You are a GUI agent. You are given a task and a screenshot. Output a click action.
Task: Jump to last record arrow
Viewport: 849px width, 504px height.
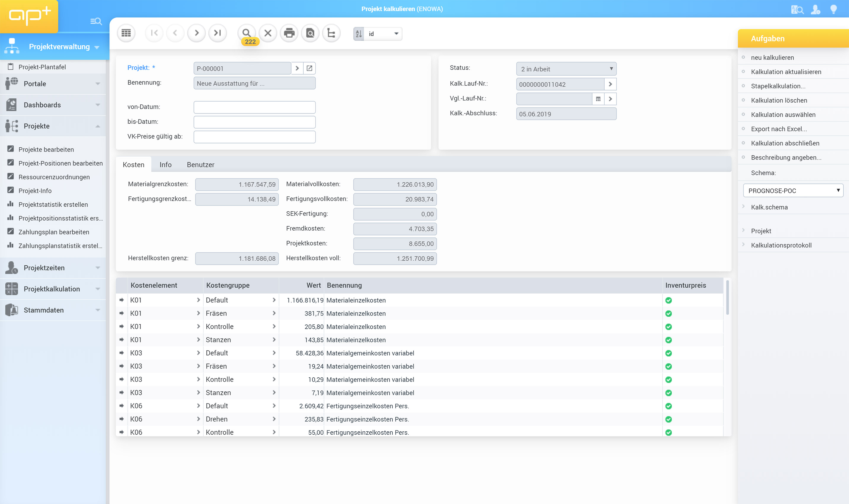pos(217,33)
